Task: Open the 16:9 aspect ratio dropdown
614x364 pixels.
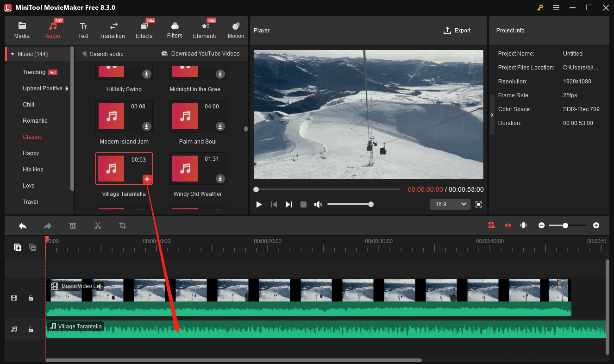Action: coord(450,204)
